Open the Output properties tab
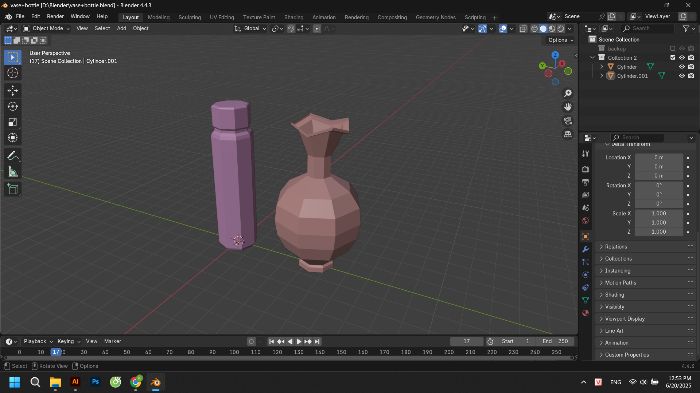The image size is (700, 393). pos(586,182)
